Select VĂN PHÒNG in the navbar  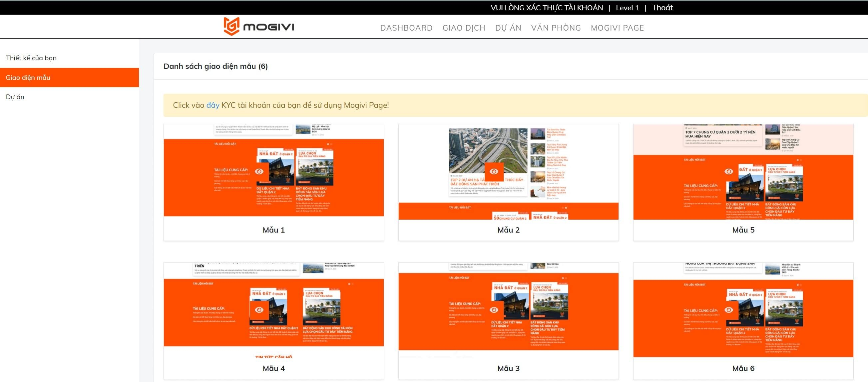click(556, 28)
